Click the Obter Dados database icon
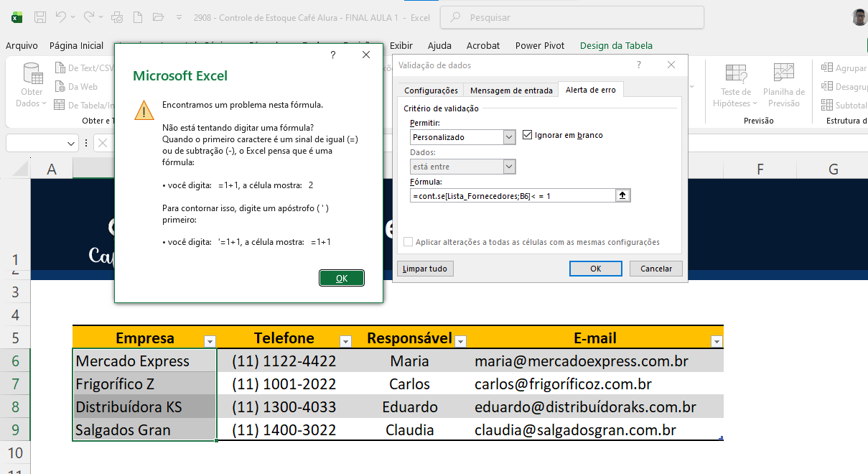This screenshot has width=868, height=474. (x=32, y=73)
